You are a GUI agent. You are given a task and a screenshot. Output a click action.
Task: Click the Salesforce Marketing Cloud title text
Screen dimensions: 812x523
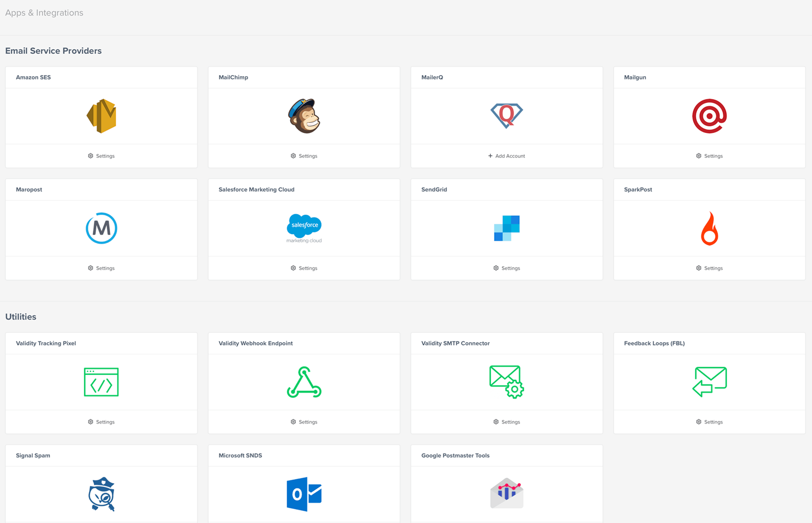pos(256,189)
